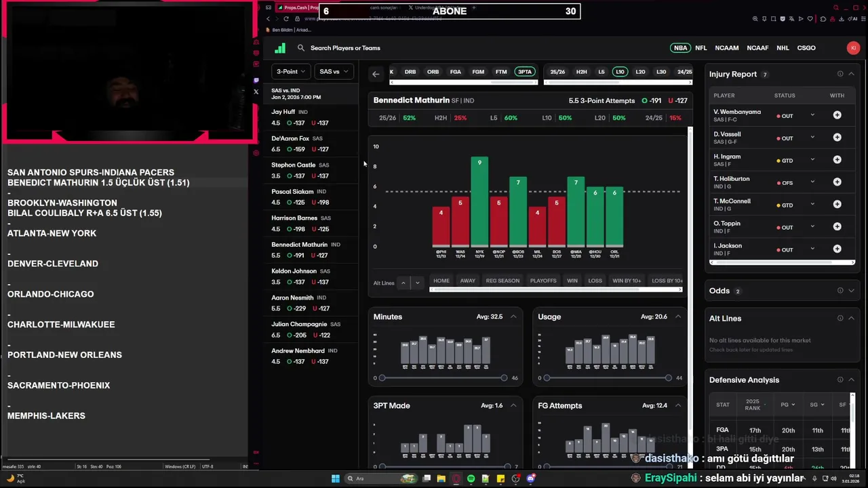Show Defensive Analysis info icon
This screenshot has width=868, height=488.
coord(840,380)
